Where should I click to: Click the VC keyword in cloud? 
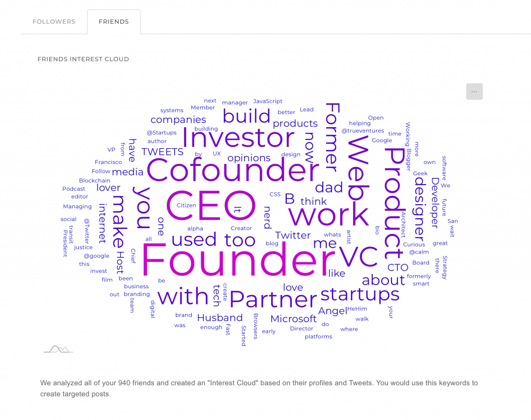pyautogui.click(x=358, y=256)
